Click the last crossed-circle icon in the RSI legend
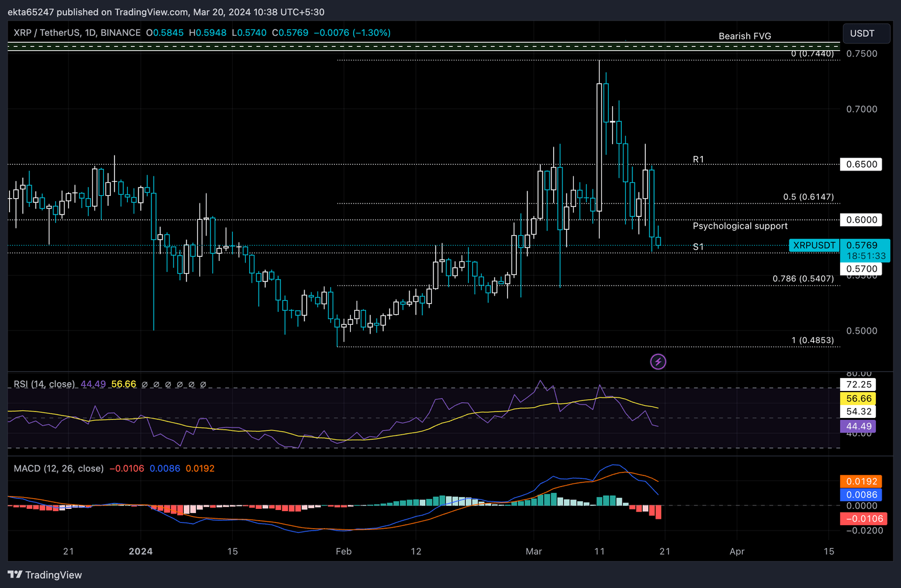Viewport: 901px width, 588px height. click(x=204, y=385)
